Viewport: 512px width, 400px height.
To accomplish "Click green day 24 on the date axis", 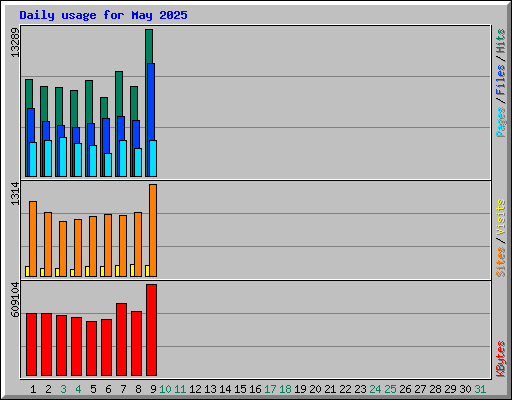I will point(375,389).
